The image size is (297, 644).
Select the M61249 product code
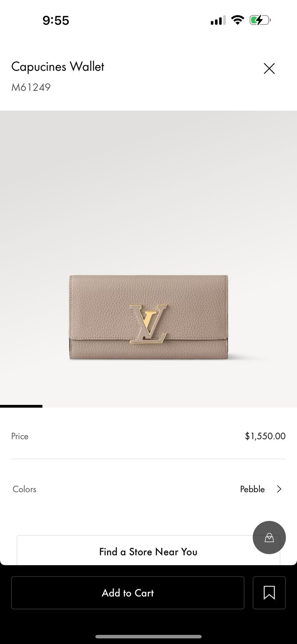tap(31, 87)
